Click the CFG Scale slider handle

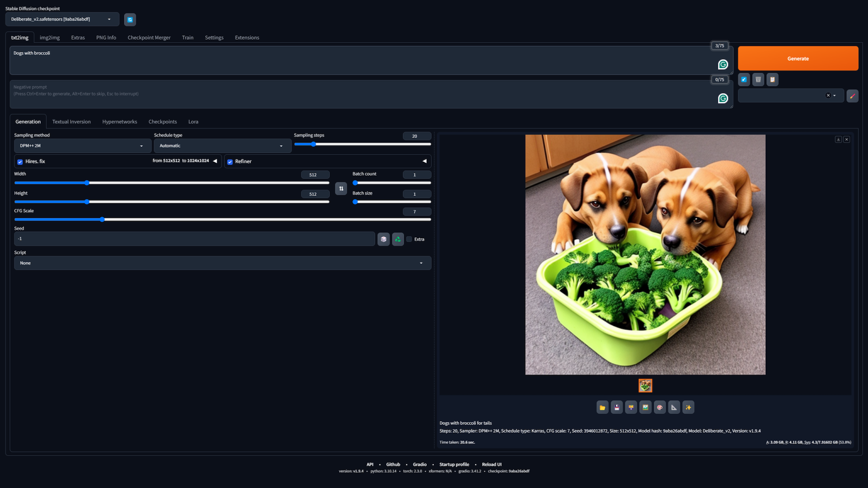[x=102, y=220]
